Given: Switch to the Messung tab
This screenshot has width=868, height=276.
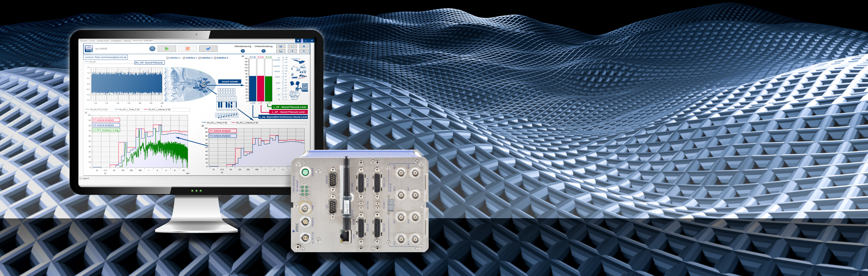Looking at the screenshot, I should 127,41.
